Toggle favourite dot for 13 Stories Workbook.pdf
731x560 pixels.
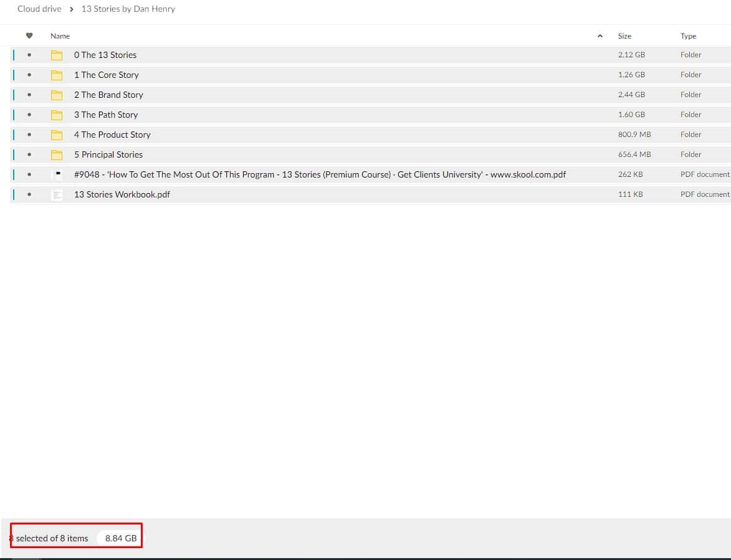(29, 194)
